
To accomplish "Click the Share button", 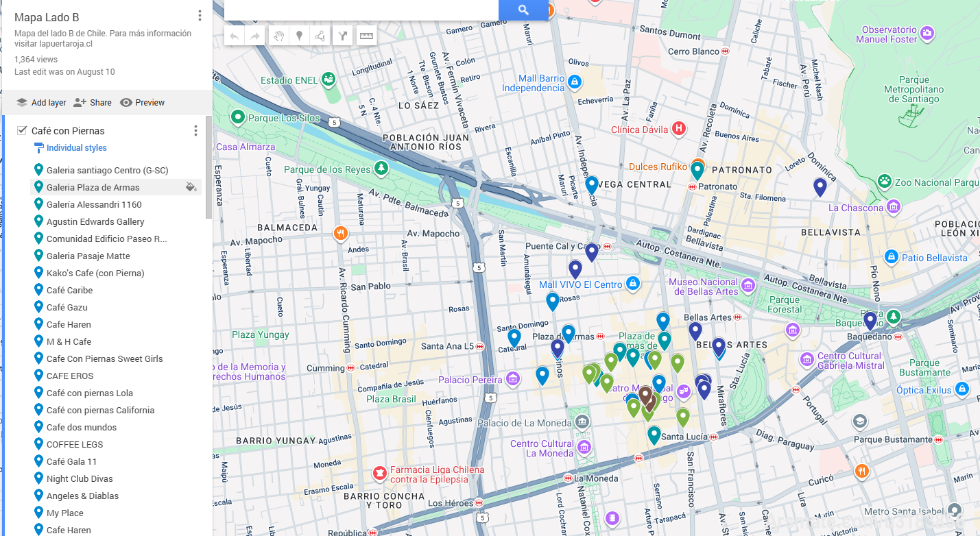I will click(x=93, y=103).
